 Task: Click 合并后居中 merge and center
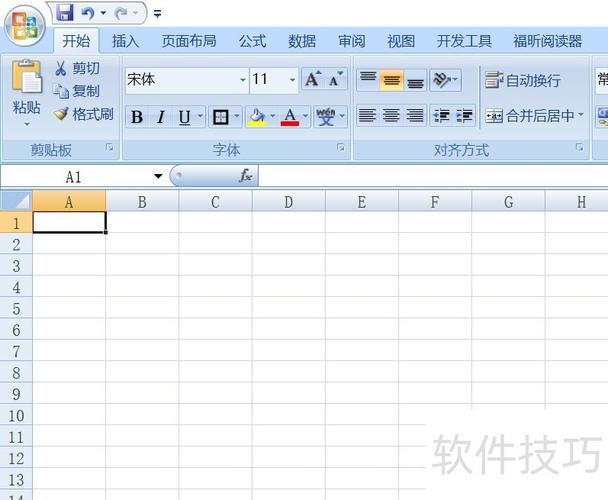(530, 116)
